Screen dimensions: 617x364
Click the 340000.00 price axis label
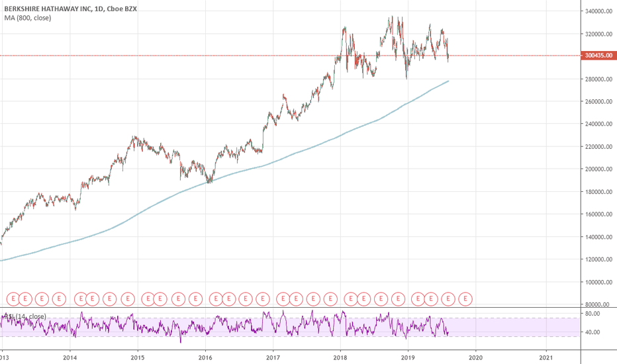[598, 11]
